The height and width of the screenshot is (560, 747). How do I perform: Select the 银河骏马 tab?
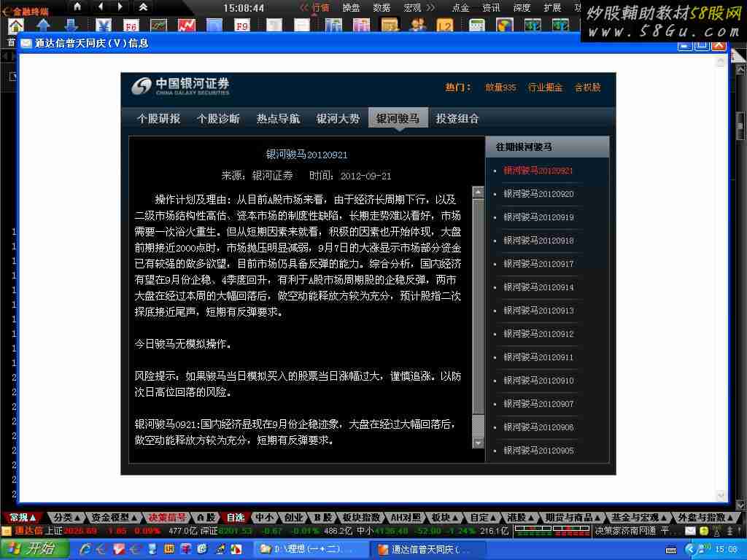click(x=398, y=118)
